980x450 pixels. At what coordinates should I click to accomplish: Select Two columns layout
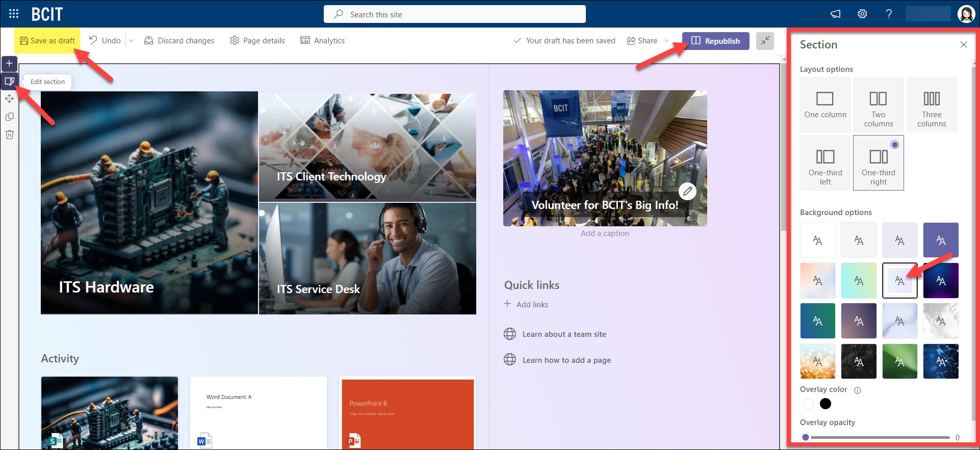[879, 105]
